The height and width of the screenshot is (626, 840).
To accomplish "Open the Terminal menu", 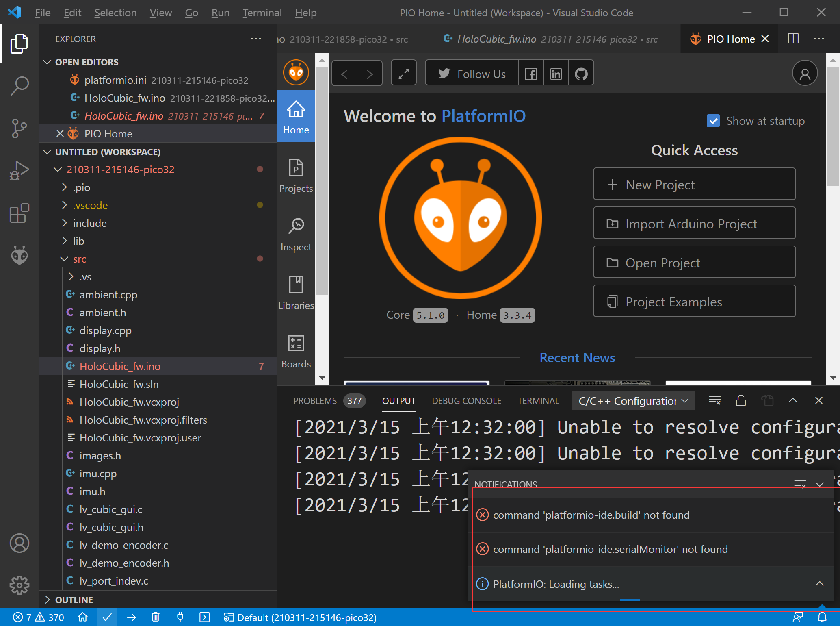I will click(x=262, y=13).
